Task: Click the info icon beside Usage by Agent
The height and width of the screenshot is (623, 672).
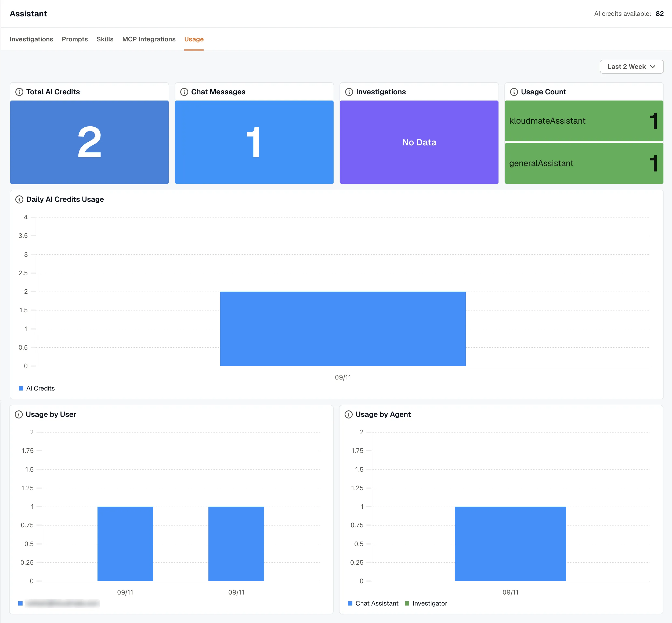Action: click(349, 414)
